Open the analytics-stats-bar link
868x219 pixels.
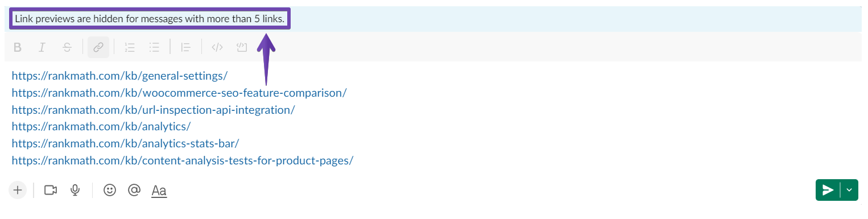click(125, 143)
